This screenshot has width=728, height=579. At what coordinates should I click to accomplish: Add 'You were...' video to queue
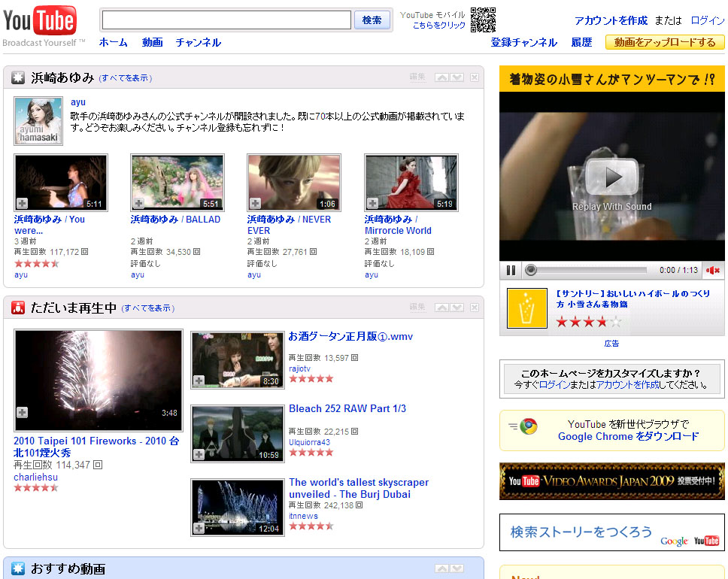(22, 203)
